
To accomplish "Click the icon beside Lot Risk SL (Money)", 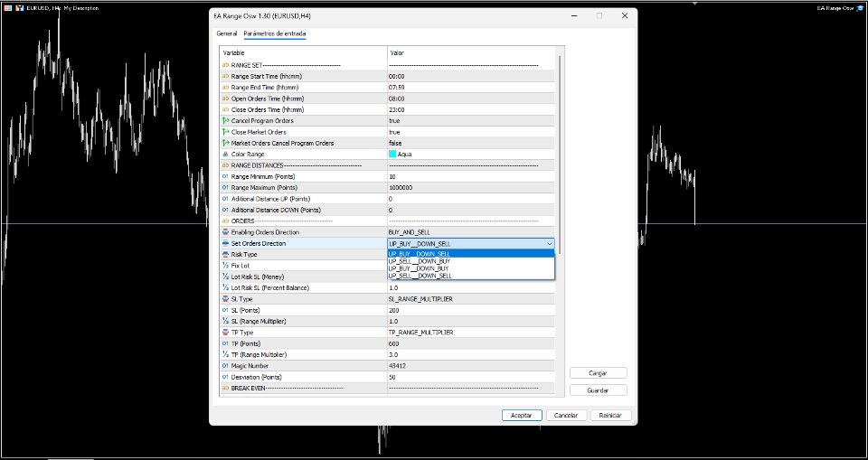I will 225,277.
